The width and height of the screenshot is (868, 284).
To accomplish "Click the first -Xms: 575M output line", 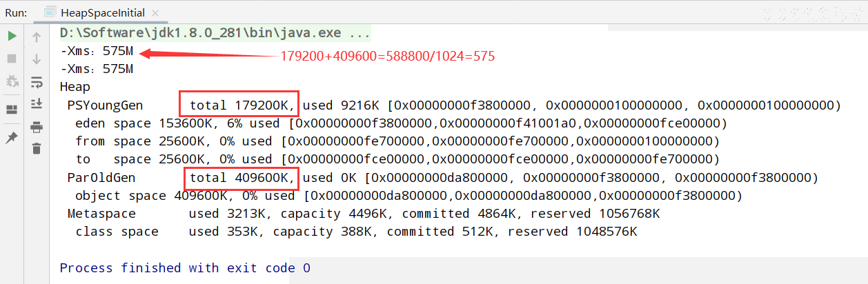I will click(x=97, y=51).
